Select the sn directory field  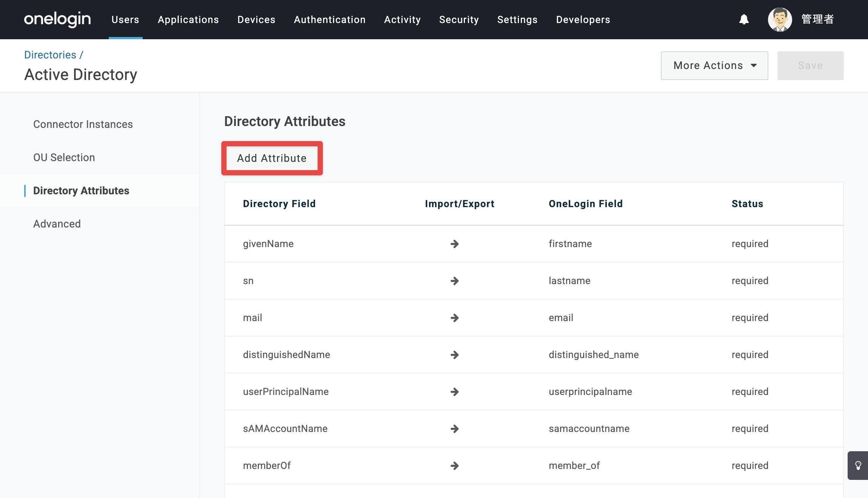coord(248,281)
